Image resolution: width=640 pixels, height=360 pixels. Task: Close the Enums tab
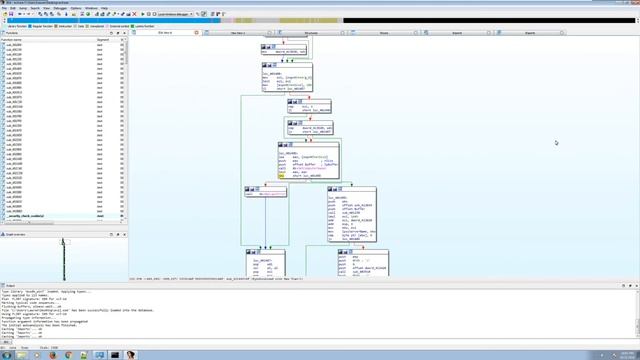(x=416, y=33)
